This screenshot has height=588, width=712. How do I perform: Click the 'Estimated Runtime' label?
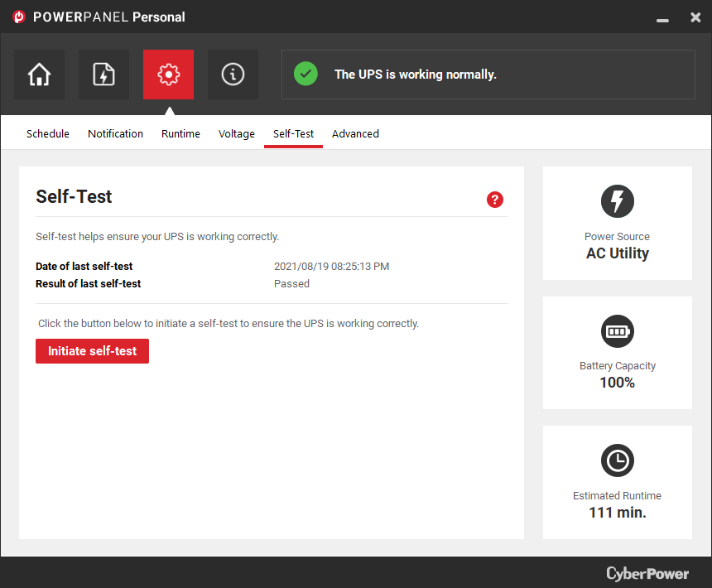(617, 496)
